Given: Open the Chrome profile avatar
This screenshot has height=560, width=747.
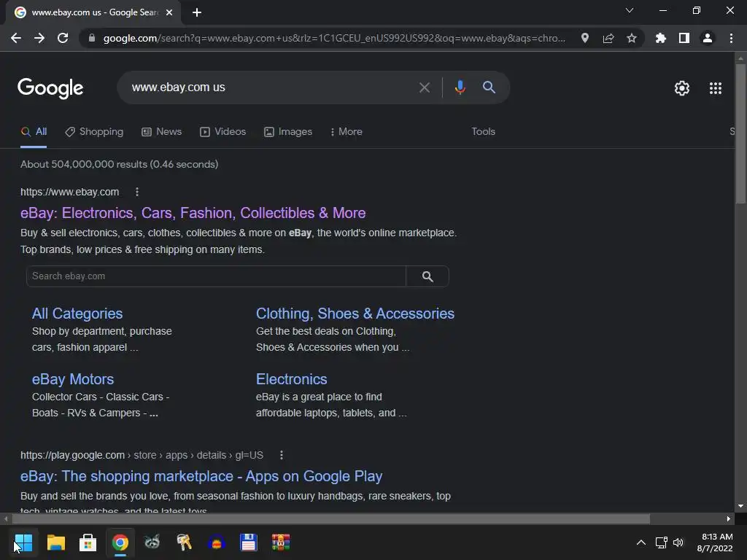Looking at the screenshot, I should (708, 38).
